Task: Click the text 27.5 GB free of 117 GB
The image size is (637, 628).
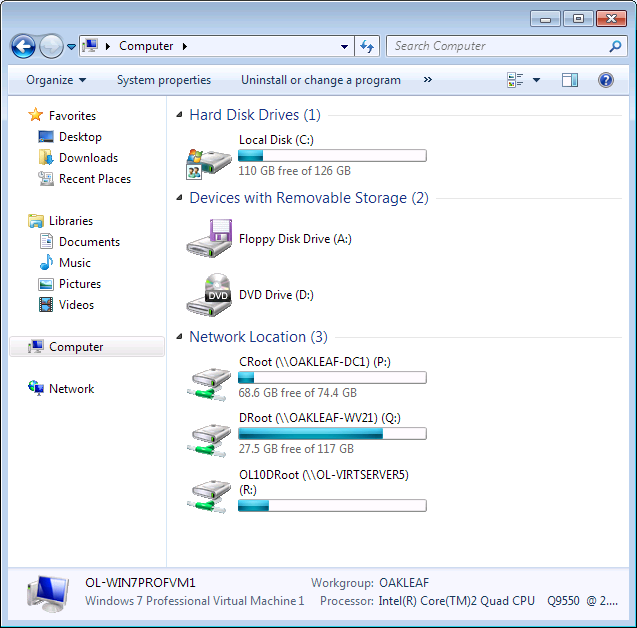Action: pyautogui.click(x=296, y=449)
